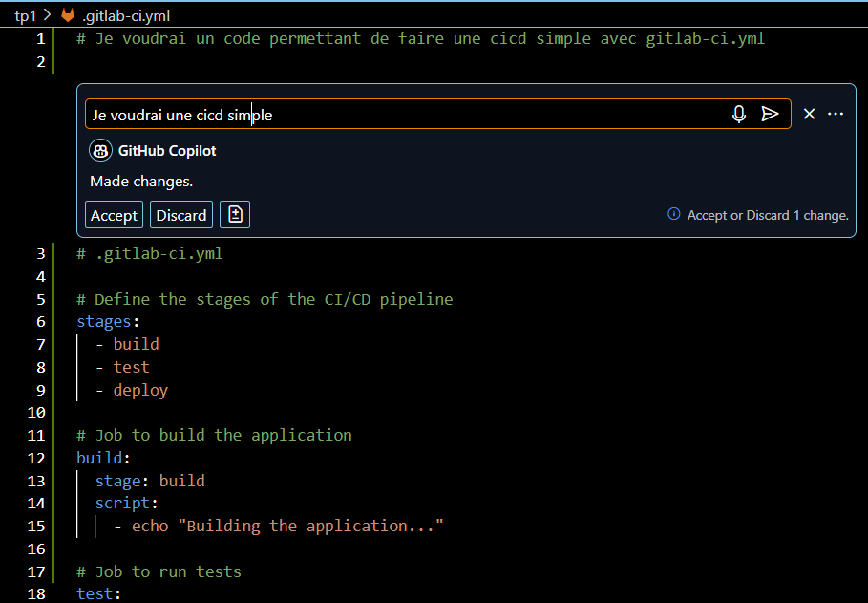This screenshot has height=603, width=868.
Task: Click the GitHub Copilot name label
Action: click(167, 151)
